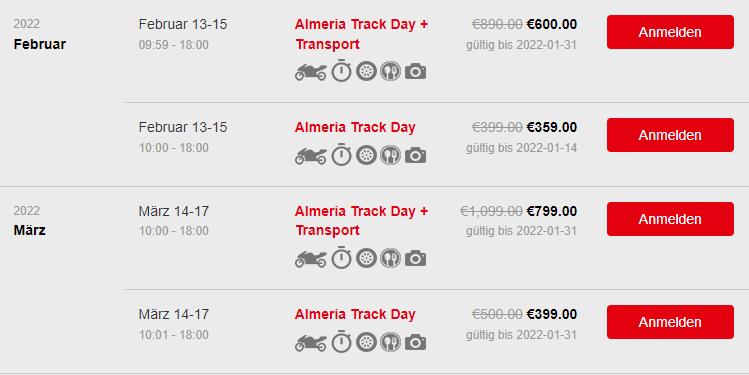Viewport: 749px width, 375px height.
Task: Click Anmelden for the €359.00 February event
Action: 670,135
